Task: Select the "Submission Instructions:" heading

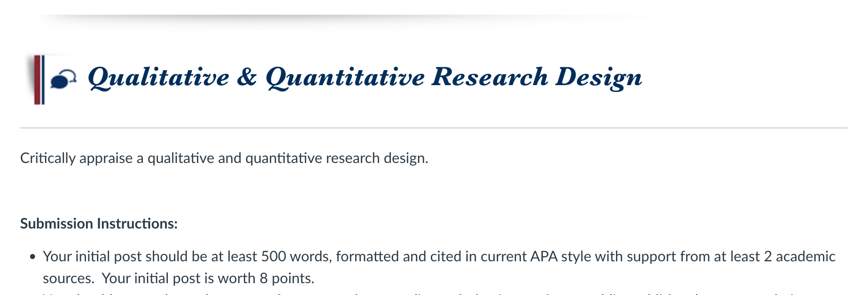Action: pyautogui.click(x=99, y=224)
